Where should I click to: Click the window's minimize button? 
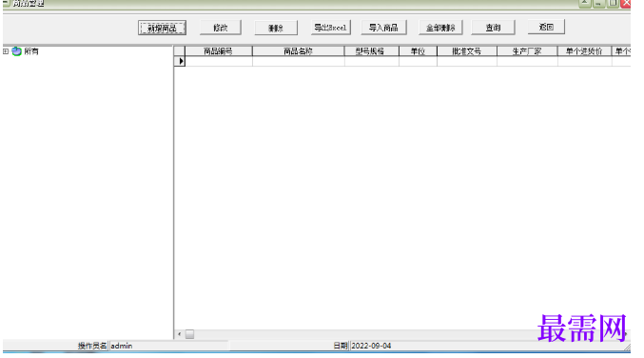click(x=599, y=3)
